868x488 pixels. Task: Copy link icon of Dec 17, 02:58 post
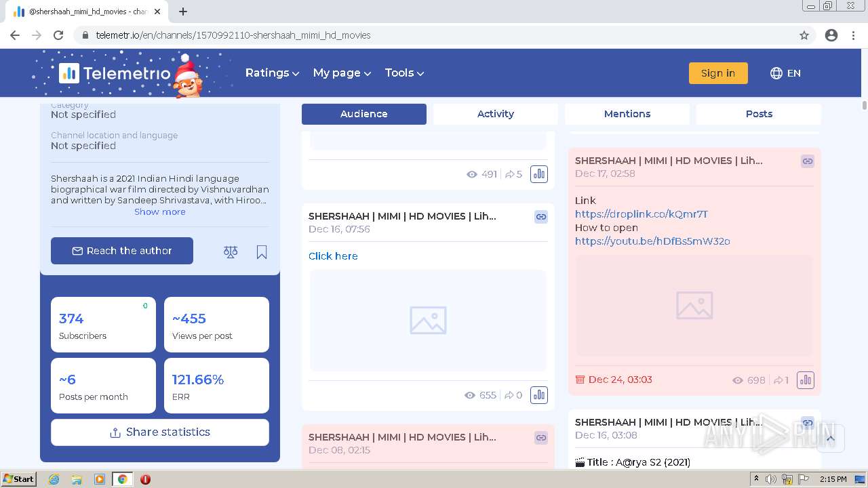coord(808,161)
